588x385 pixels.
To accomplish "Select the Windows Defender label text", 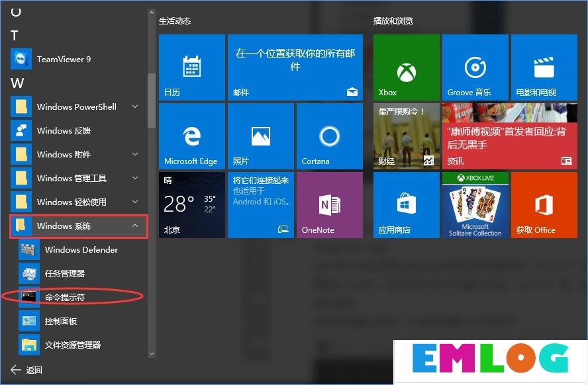I will pos(81,250).
